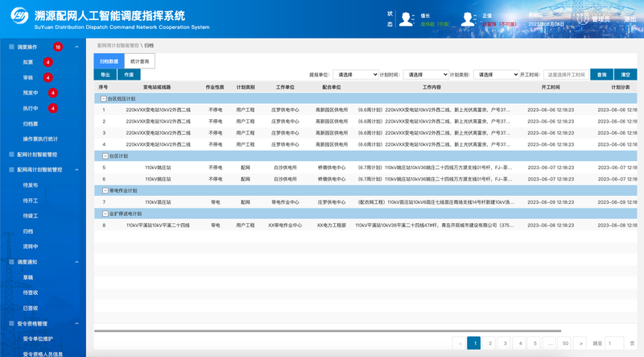The width and height of the screenshot is (644, 357).
Task: Collapse the 业扩停送电计划 group
Action: (x=105, y=214)
